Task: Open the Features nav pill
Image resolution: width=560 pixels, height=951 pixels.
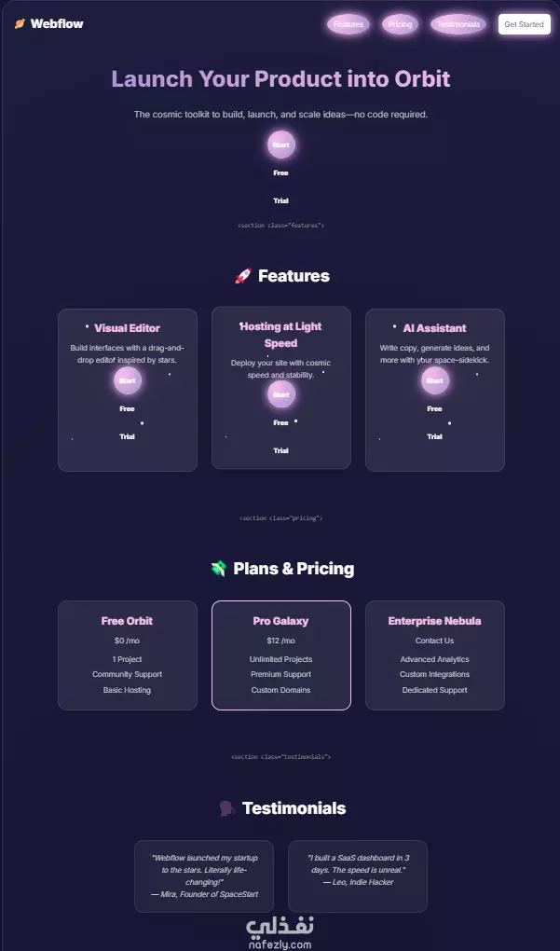Action: pyautogui.click(x=348, y=24)
